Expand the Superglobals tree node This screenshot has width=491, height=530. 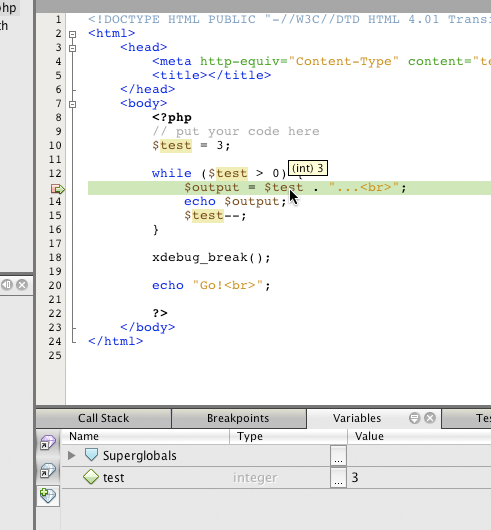tap(71, 455)
